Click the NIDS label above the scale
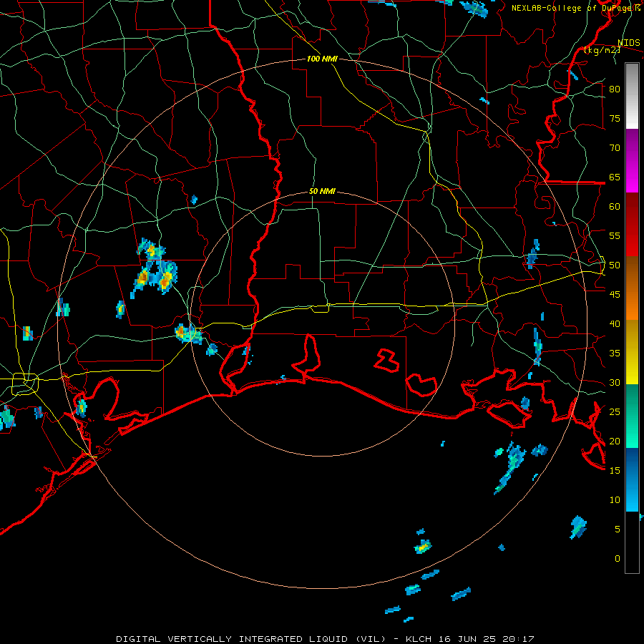644x644 pixels. [x=629, y=43]
